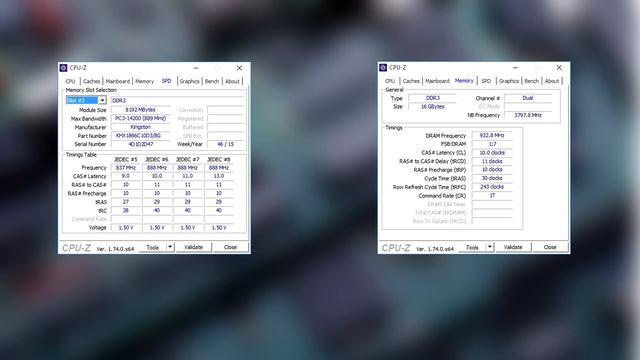This screenshot has height=360, width=640.
Task: Select Mainboard tab in Memory window
Action: (437, 81)
